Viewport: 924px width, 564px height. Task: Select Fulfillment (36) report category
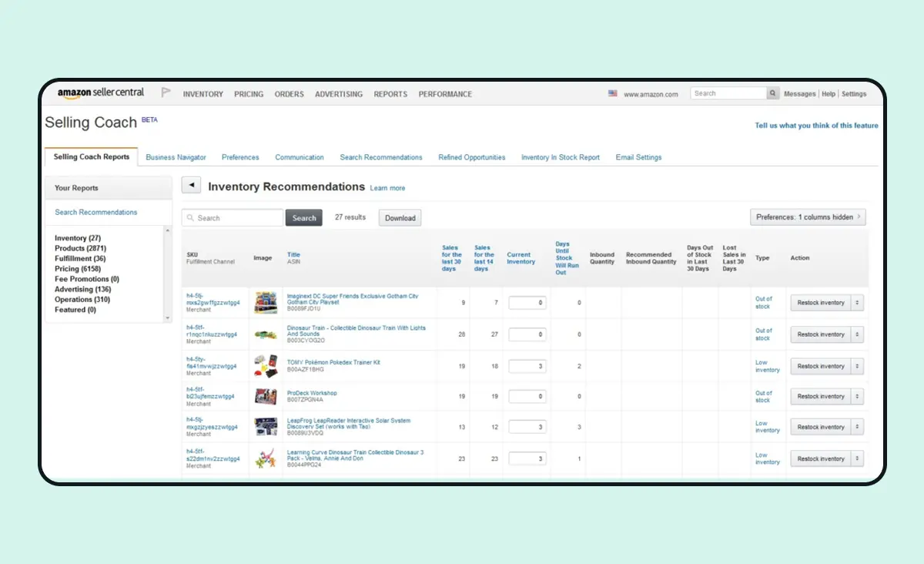(x=80, y=259)
